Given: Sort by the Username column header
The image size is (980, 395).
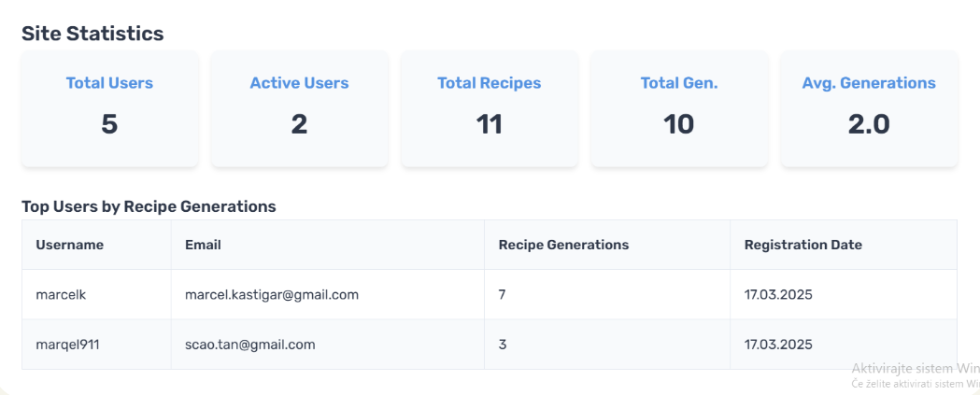Looking at the screenshot, I should pyautogui.click(x=70, y=245).
